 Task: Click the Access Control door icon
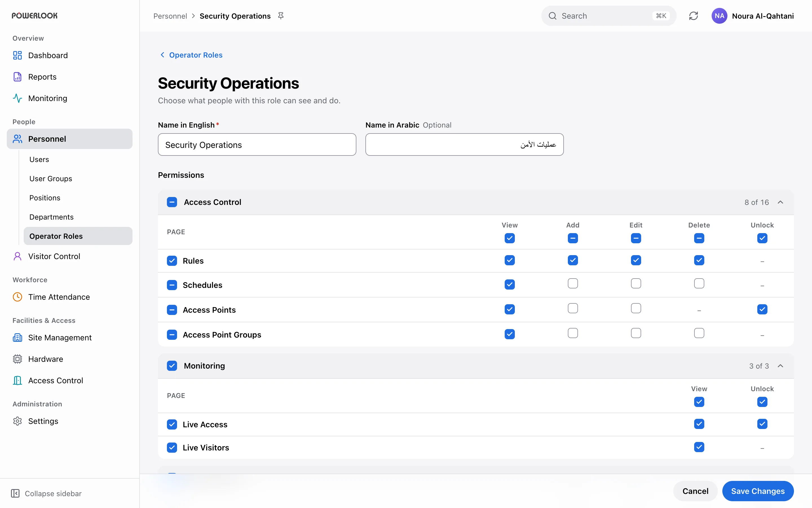click(17, 381)
